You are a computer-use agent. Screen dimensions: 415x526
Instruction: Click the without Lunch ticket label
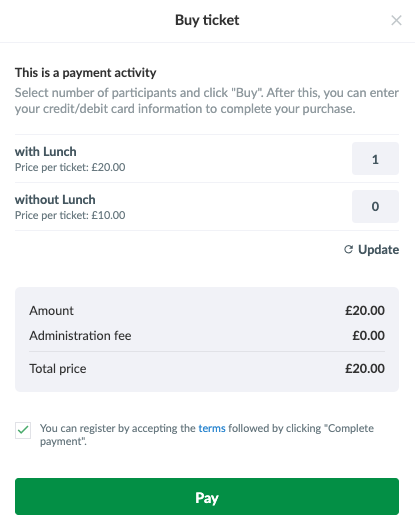click(x=55, y=200)
